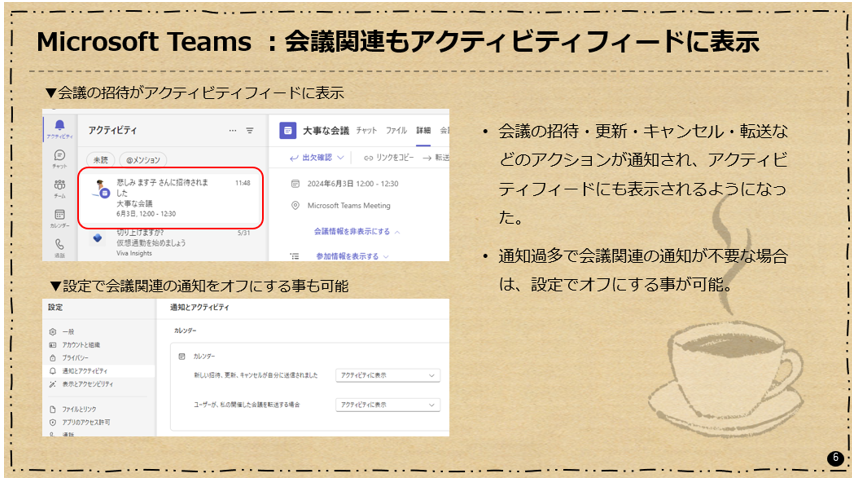
Task: Click the アカウントと組織 card icon
Action: coord(53,345)
